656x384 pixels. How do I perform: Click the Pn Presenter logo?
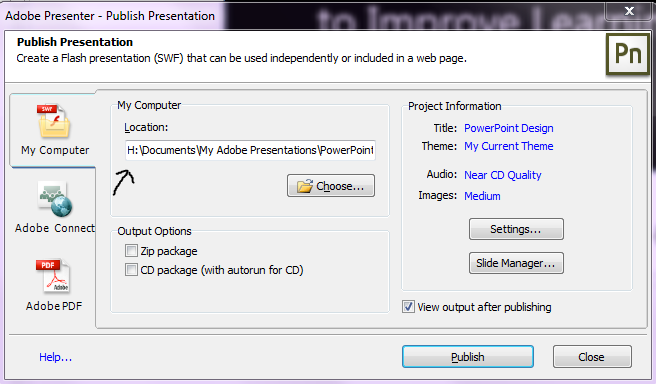coord(628,55)
